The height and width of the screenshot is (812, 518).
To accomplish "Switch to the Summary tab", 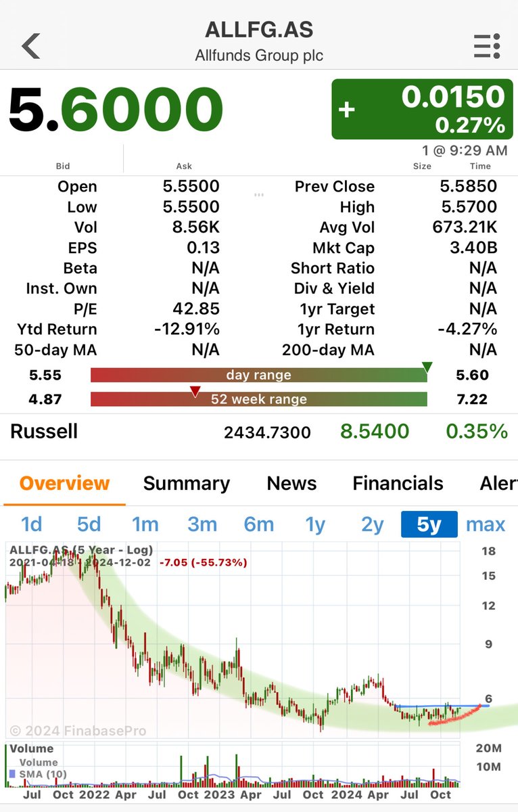I will point(187,483).
